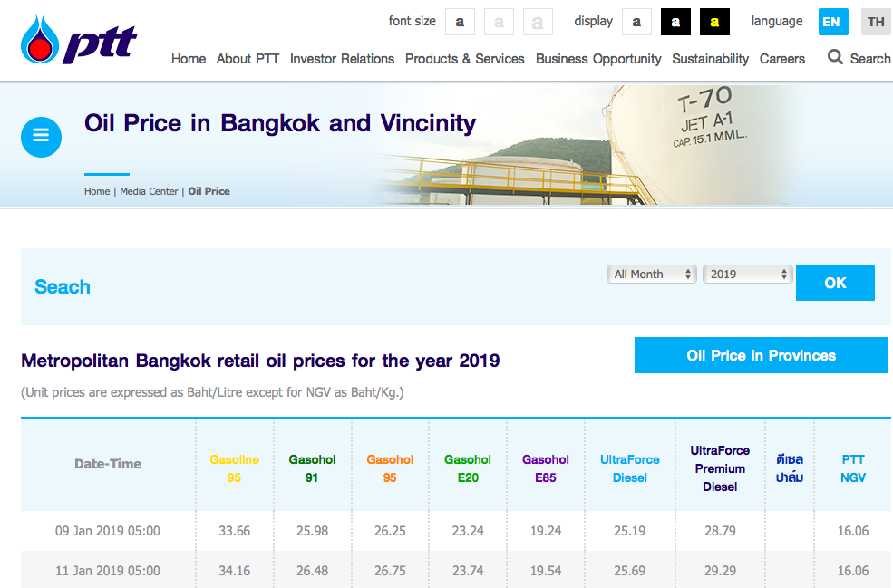Select the largest font size button
The width and height of the screenshot is (893, 588).
tap(538, 22)
